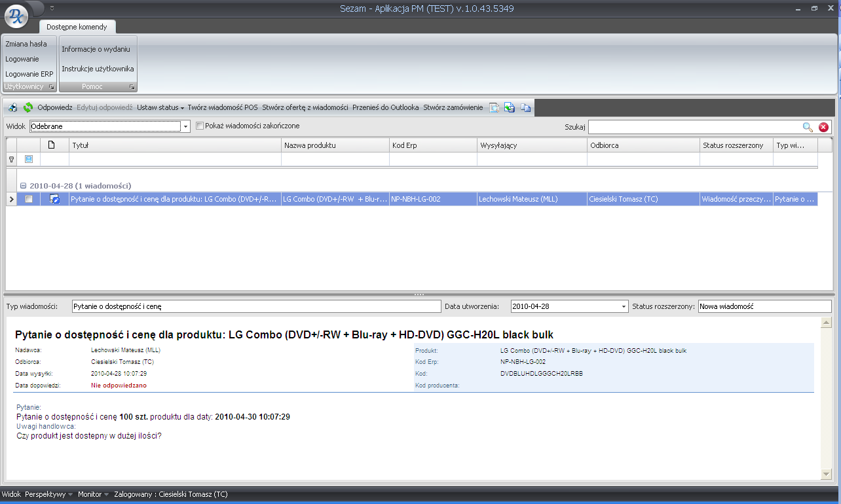Screen dimensions: 841x504
Task: Click the message type icon in the selected row
Action: [x=55, y=199]
